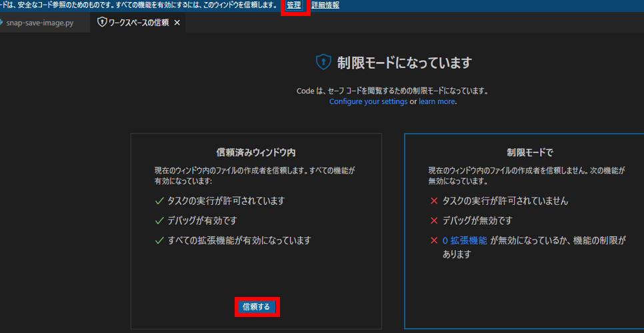Click the shield icon on the ワークスペースの信頼 tab
The width and height of the screenshot is (644, 333).
point(102,23)
